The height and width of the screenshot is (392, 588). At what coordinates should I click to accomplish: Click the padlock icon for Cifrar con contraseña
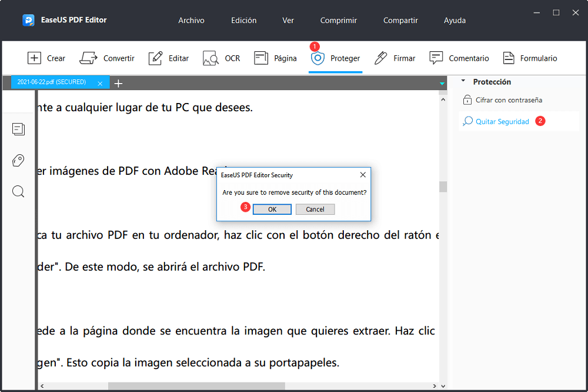pyautogui.click(x=467, y=100)
